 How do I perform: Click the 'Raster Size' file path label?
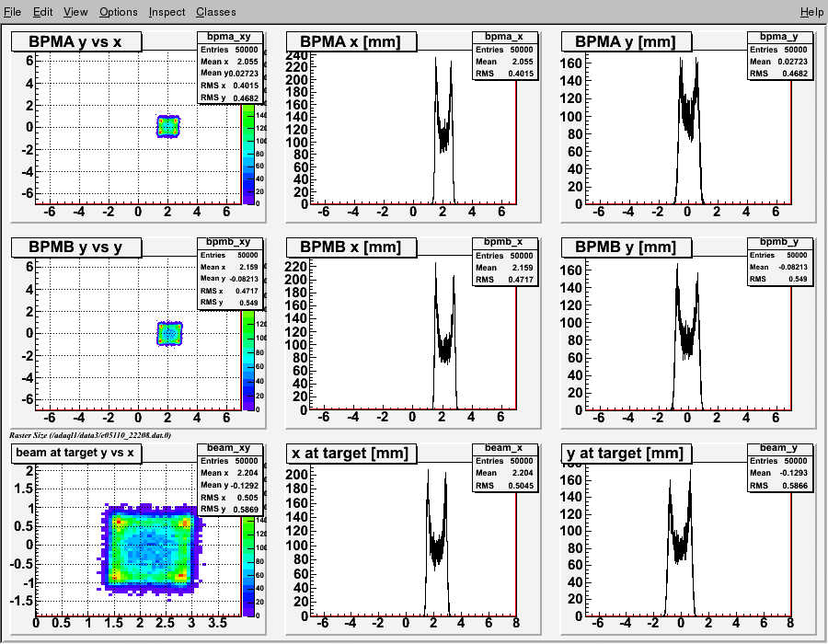point(90,435)
